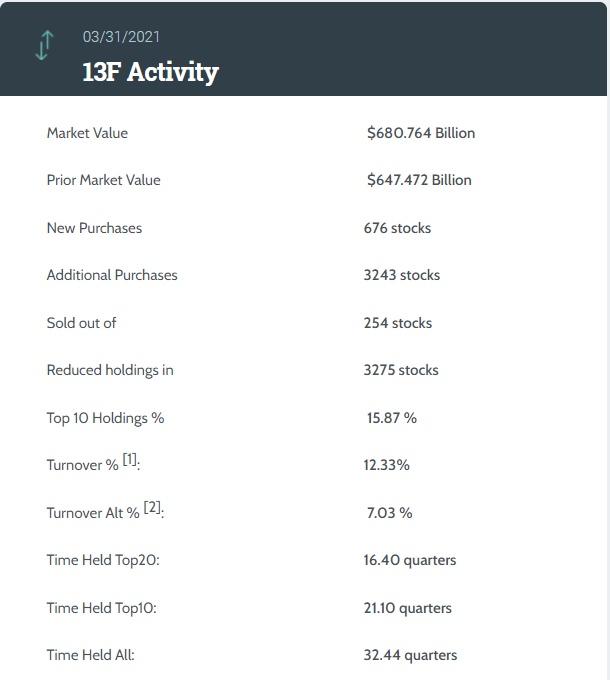
Task: Select the New Purchases label
Action: pyautogui.click(x=94, y=228)
